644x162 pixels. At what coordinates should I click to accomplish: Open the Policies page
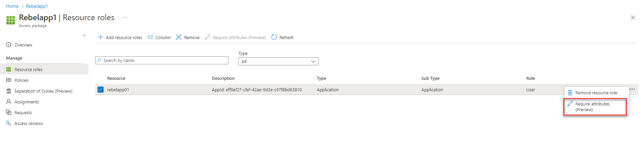coord(22,80)
